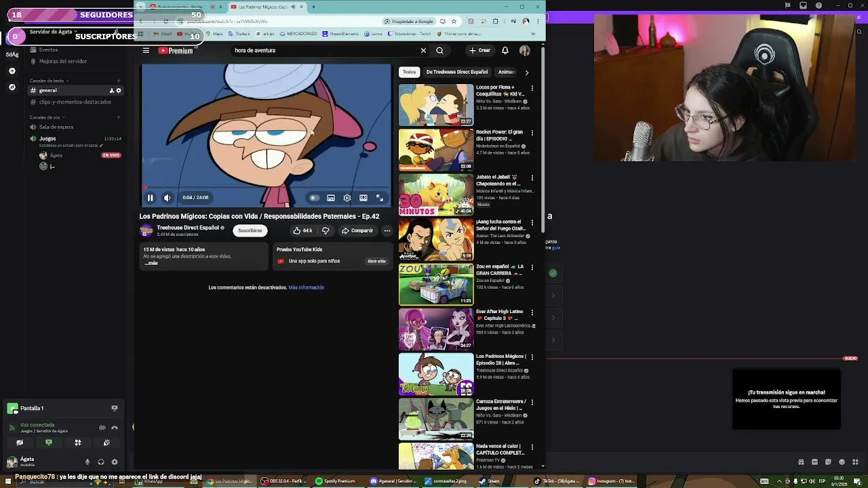Open options for the Zou en español video
Image resolution: width=868 pixels, height=488 pixels.
click(532, 268)
